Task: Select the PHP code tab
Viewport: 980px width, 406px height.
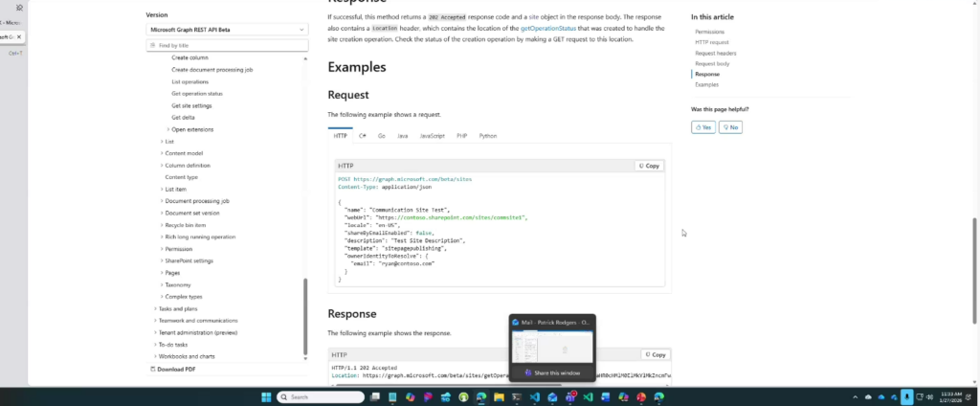Action: click(462, 136)
